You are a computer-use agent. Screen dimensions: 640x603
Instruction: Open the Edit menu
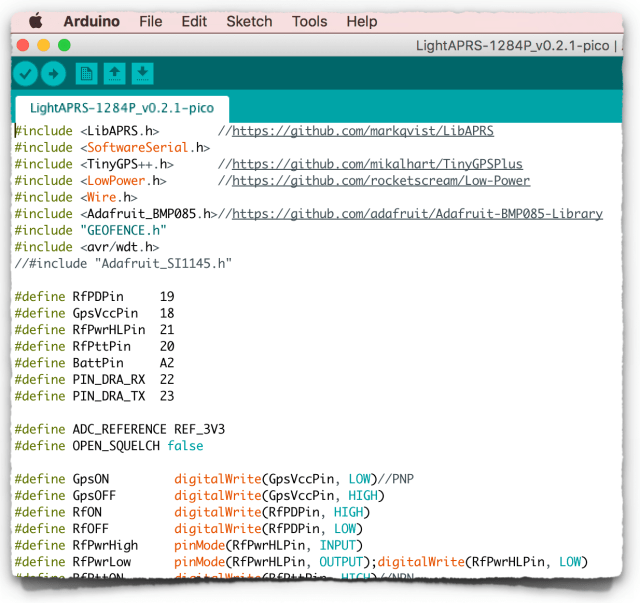point(194,21)
